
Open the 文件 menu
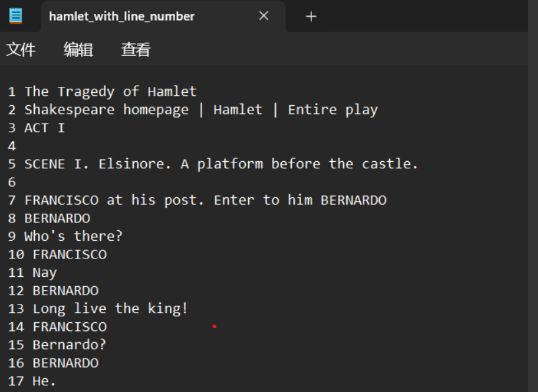tap(21, 50)
